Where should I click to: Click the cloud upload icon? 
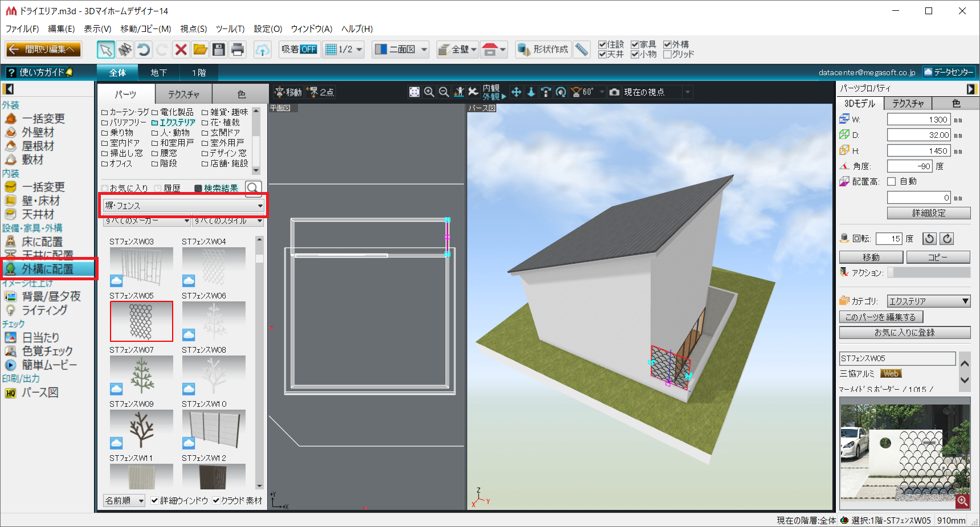tap(262, 50)
